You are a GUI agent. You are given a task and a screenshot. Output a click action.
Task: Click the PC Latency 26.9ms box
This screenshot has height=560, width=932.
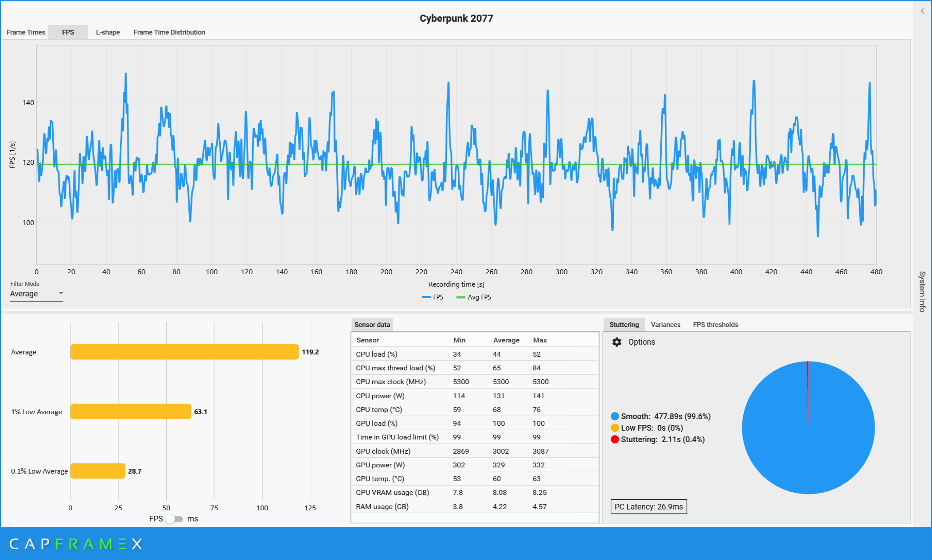click(x=648, y=507)
